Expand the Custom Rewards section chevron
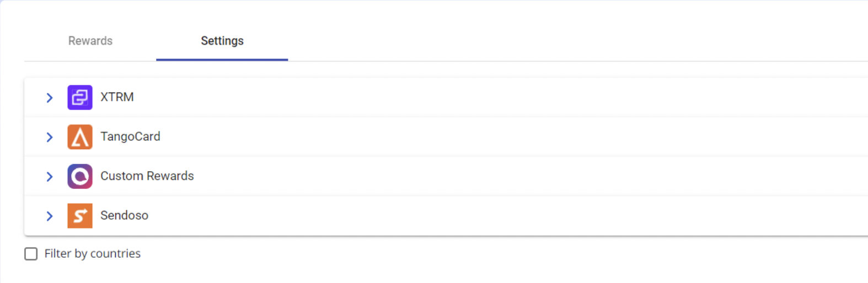The height and width of the screenshot is (283, 868). point(50,176)
